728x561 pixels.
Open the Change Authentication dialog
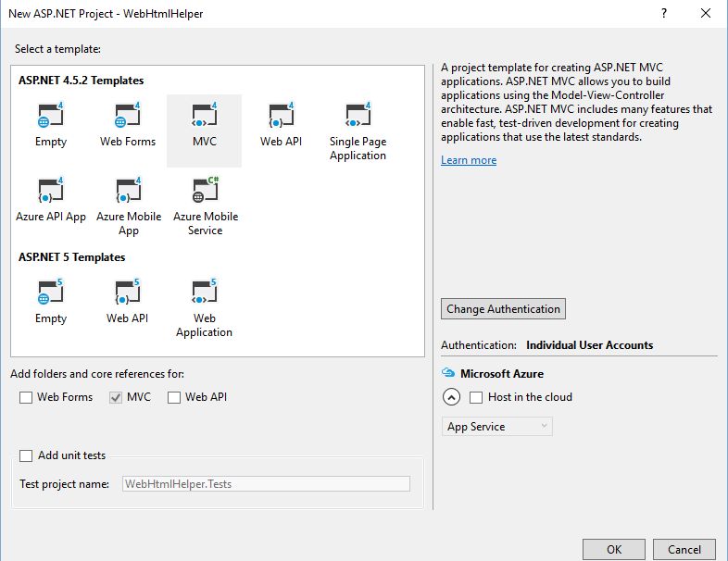click(x=503, y=309)
